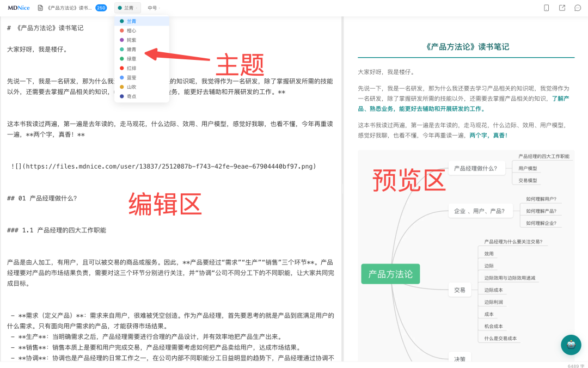Click mind map leaf 边际效用与边际效用递减
Viewport: 588px width, 368px height.
[x=510, y=278]
